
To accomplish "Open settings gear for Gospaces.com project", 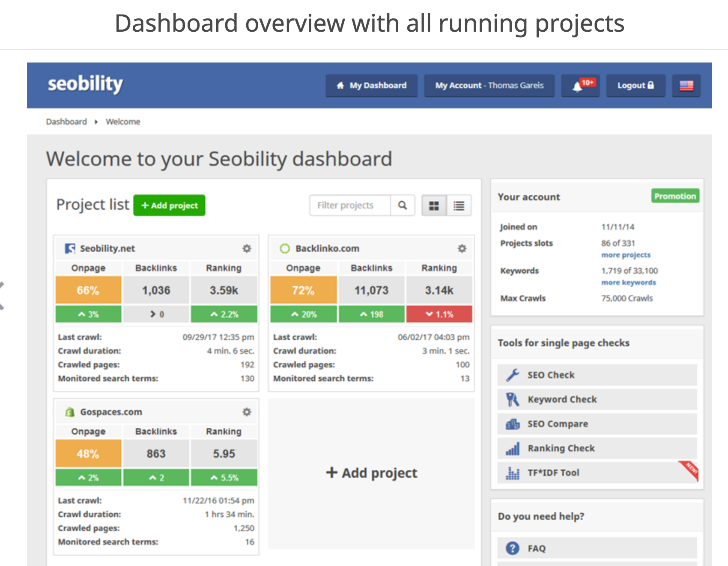I will (247, 412).
